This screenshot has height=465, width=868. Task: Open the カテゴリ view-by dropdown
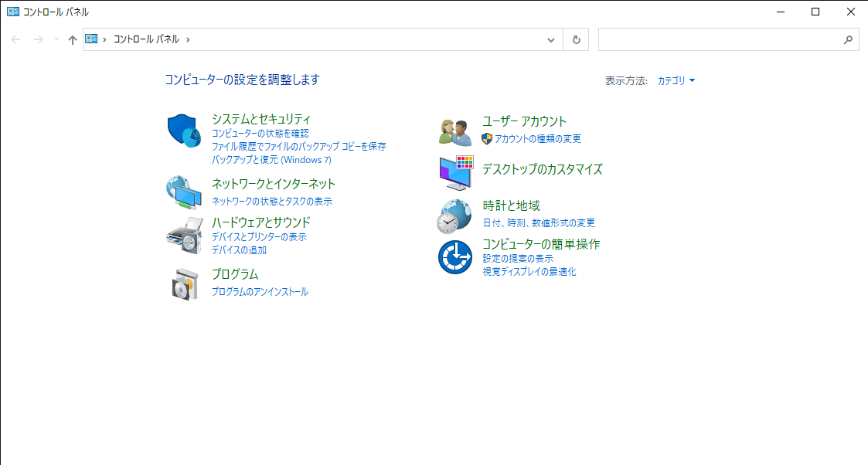(x=676, y=81)
